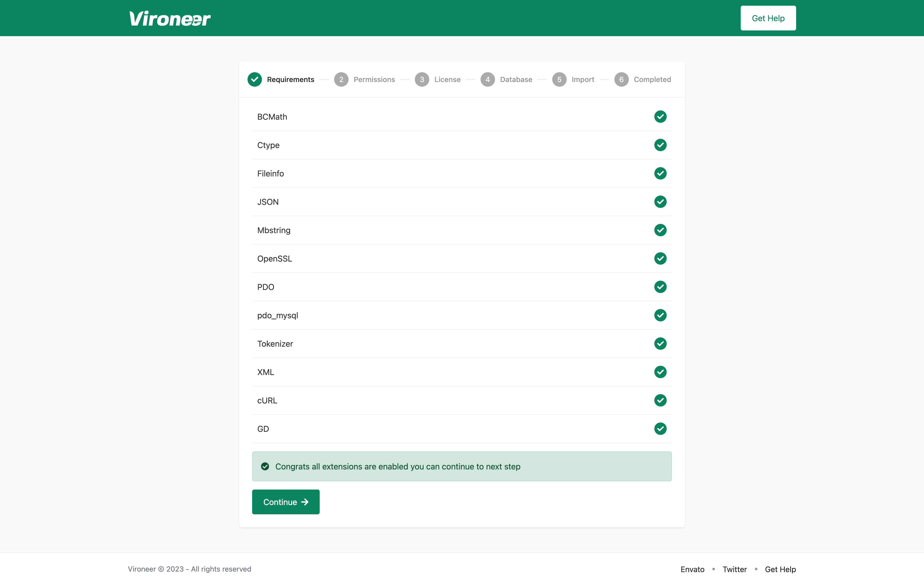Click Get Help button in header

tap(768, 18)
